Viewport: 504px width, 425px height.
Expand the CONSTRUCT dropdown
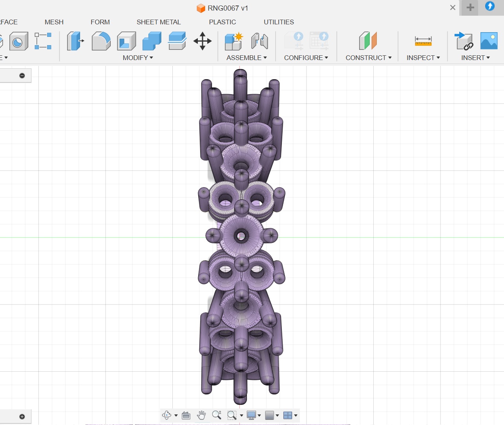pos(368,58)
